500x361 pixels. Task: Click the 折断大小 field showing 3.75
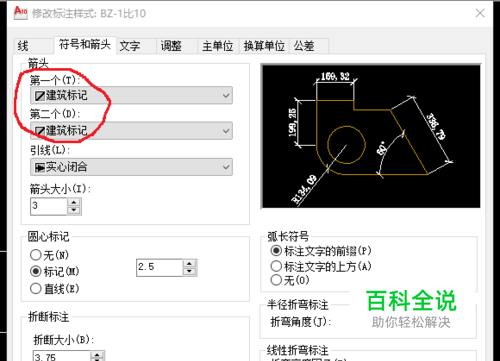tap(62, 356)
